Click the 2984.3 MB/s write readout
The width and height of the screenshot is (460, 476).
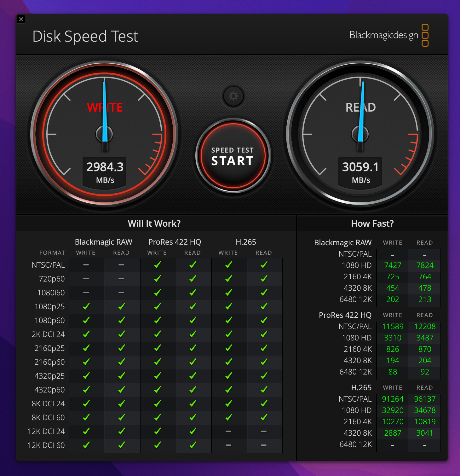pos(105,172)
